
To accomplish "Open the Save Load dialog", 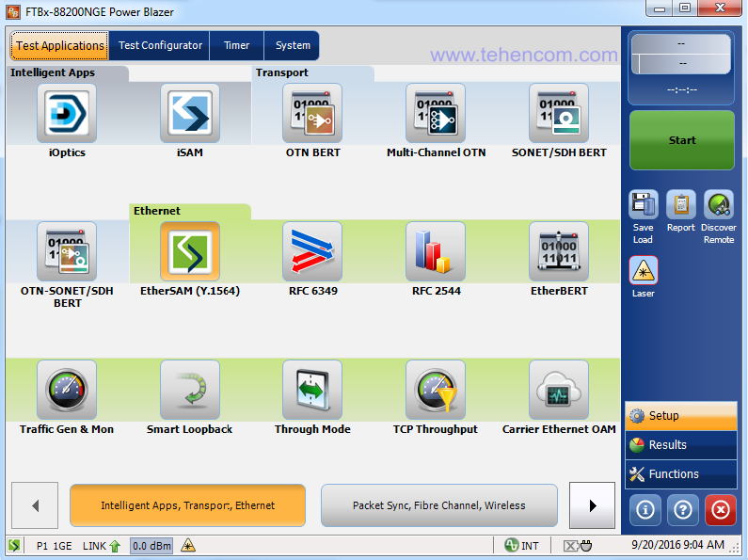I will [644, 206].
